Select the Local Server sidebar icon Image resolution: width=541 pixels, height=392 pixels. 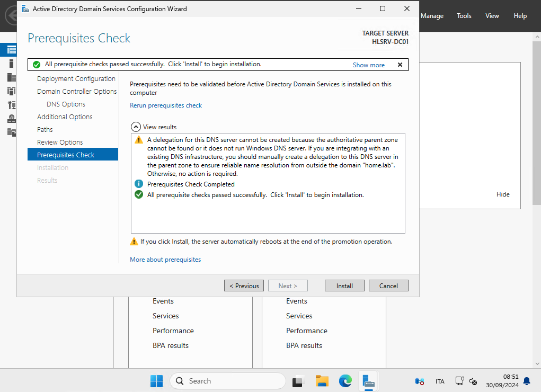pos(11,64)
